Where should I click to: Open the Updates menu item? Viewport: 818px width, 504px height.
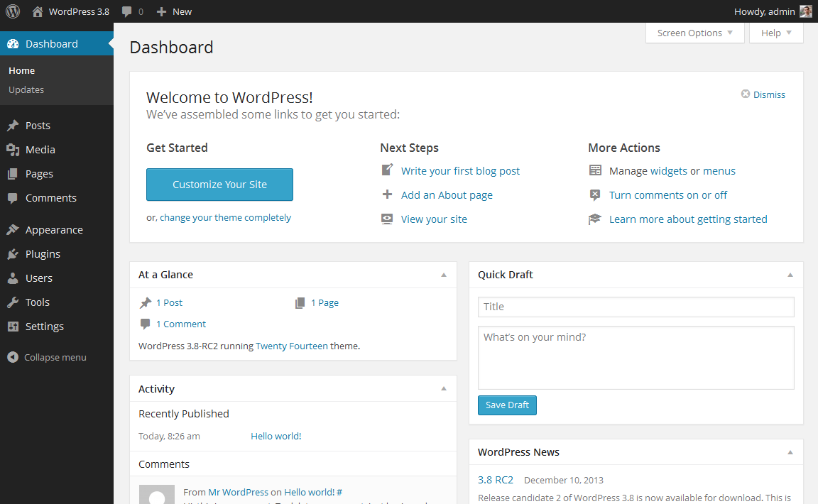[26, 89]
